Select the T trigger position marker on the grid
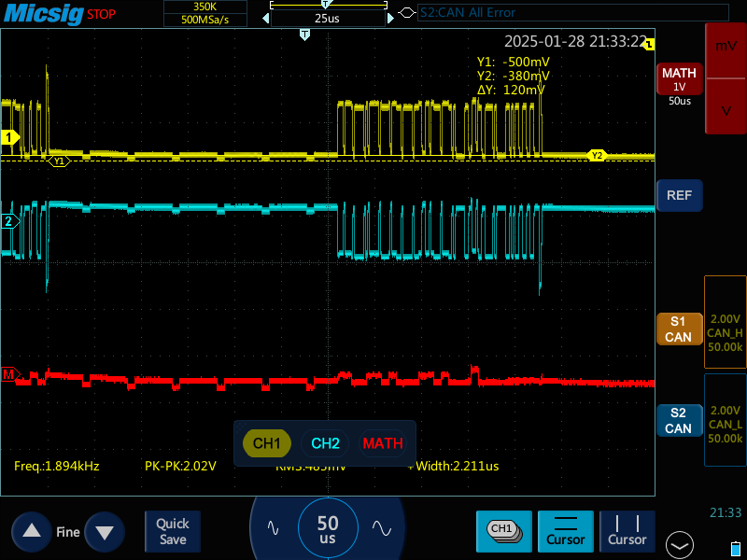The width and height of the screenshot is (747, 560). coord(305,35)
